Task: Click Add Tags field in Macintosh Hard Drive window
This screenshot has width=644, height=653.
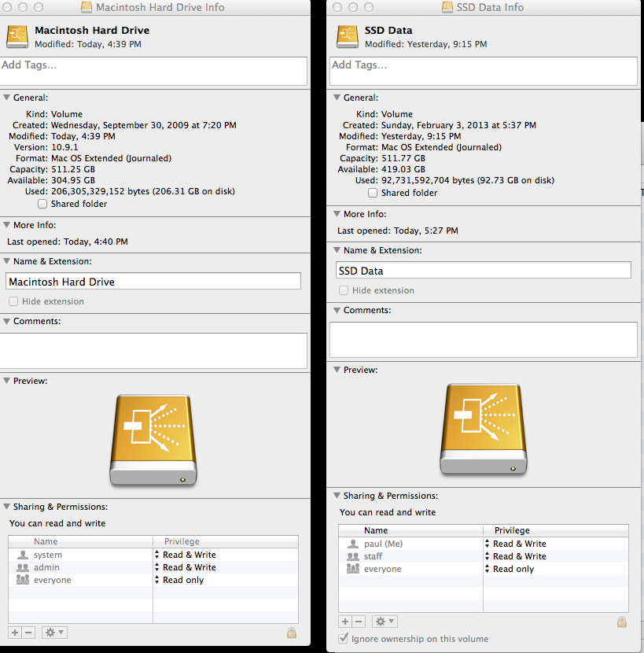Action: tap(153, 72)
